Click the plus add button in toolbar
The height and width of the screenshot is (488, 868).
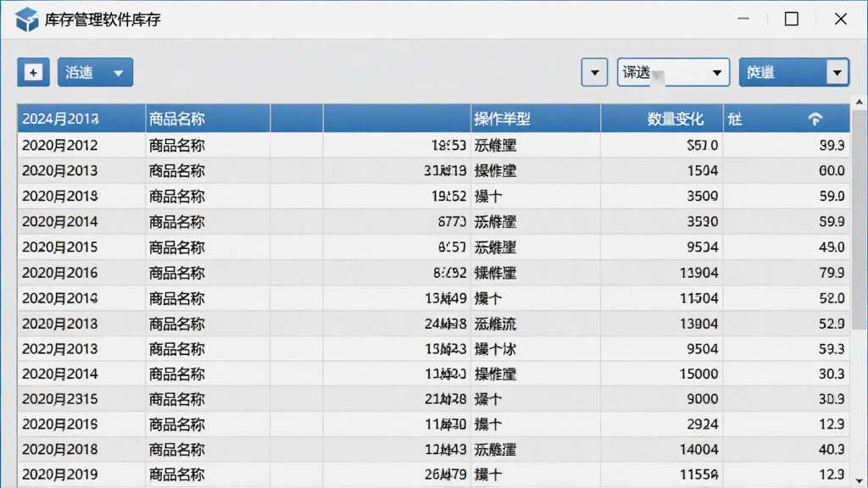point(33,73)
